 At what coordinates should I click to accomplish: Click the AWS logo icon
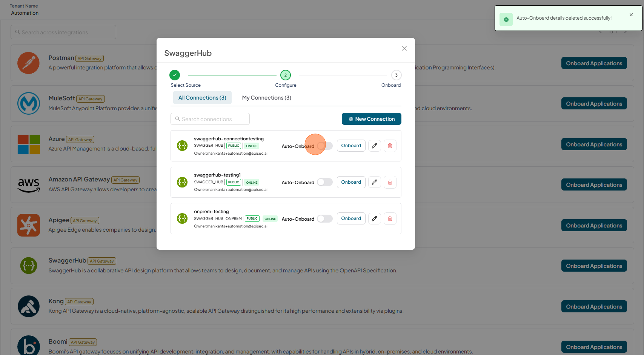pyautogui.click(x=29, y=185)
